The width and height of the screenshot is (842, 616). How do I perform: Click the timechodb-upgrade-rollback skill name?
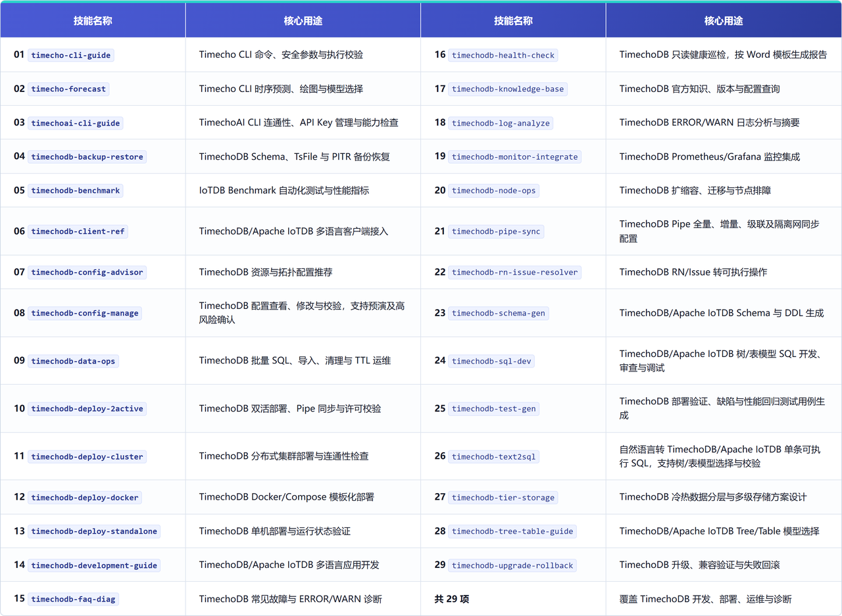click(512, 565)
